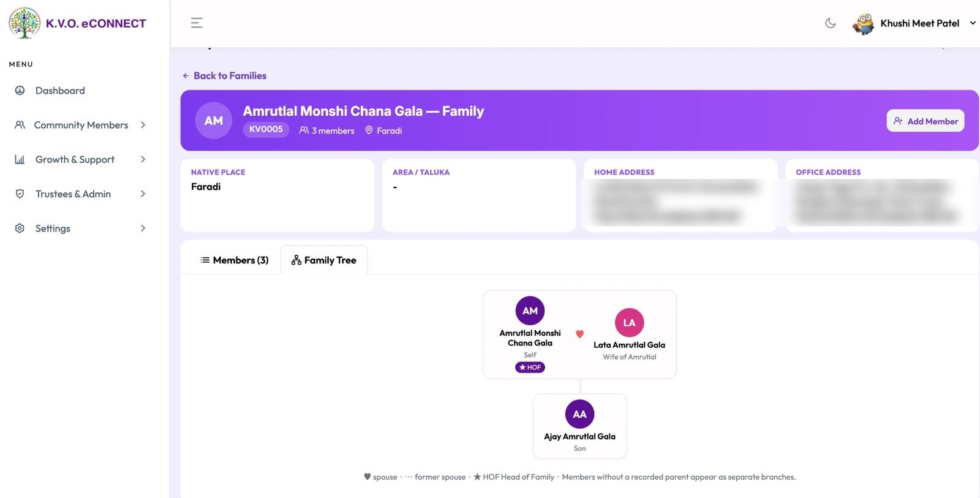
Task: Click the AM family avatar in banner
Action: [x=214, y=121]
